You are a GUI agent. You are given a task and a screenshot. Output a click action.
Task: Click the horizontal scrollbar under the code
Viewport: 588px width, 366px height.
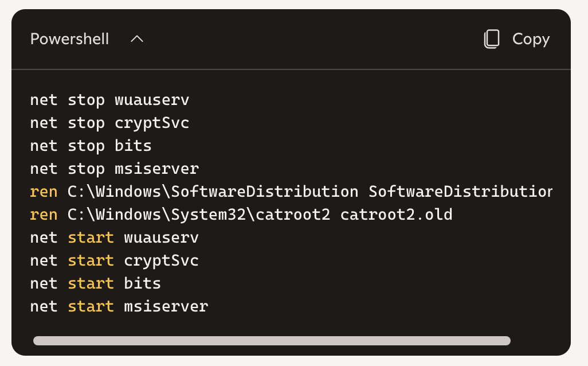[272, 341]
